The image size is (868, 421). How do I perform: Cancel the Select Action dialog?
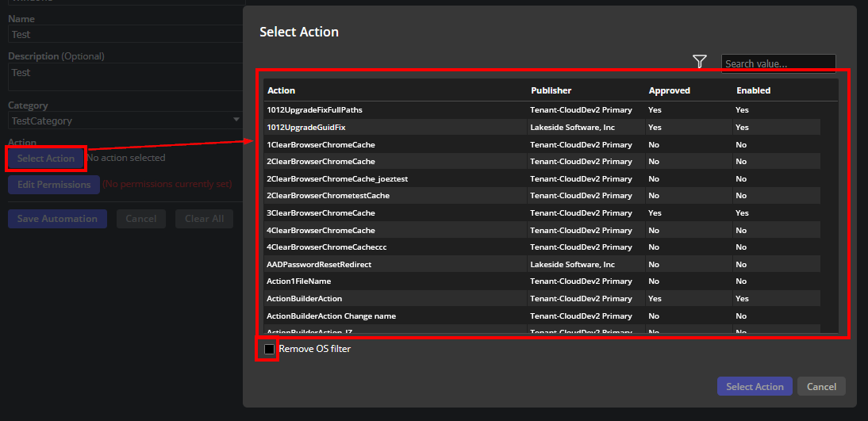click(821, 386)
